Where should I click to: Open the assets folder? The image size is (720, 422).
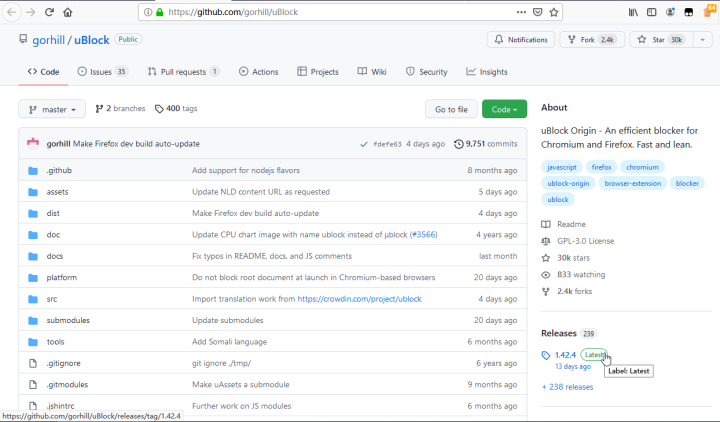(x=57, y=192)
